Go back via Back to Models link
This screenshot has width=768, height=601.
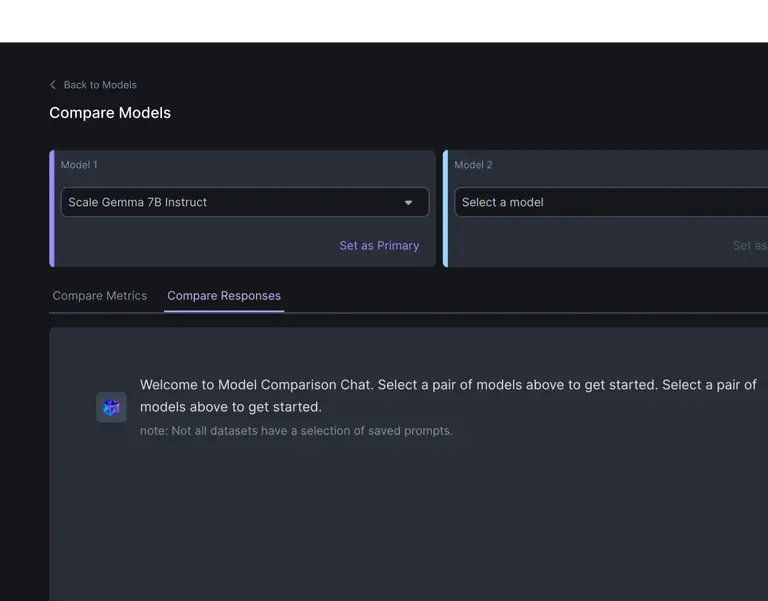coord(99,85)
